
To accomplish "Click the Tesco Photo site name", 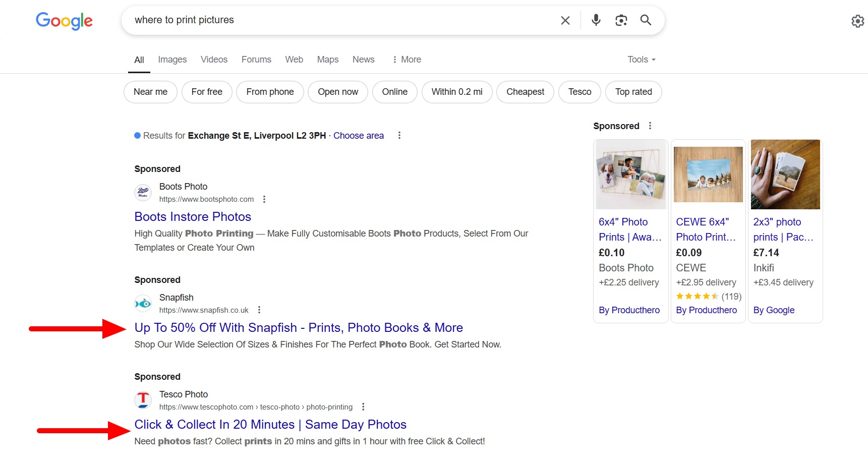I will (x=184, y=394).
